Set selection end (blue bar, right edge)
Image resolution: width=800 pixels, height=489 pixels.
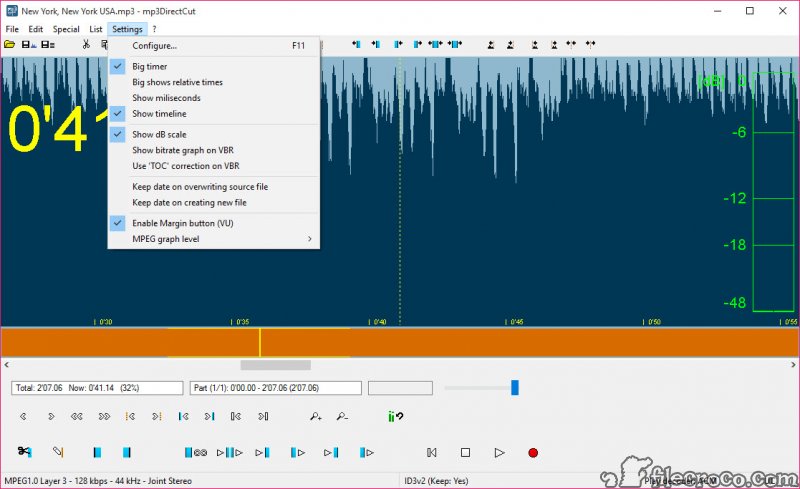coord(127,452)
